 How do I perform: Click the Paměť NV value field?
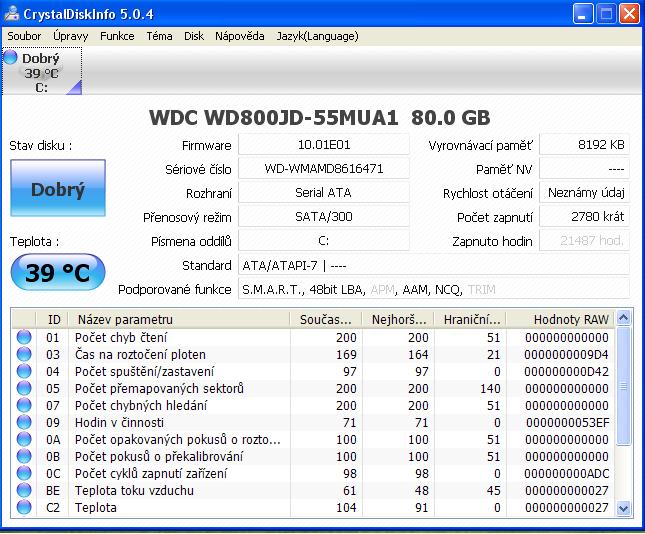(584, 169)
